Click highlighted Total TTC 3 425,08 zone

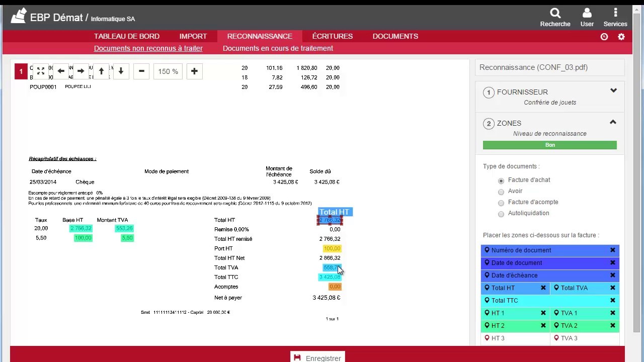coord(330,277)
